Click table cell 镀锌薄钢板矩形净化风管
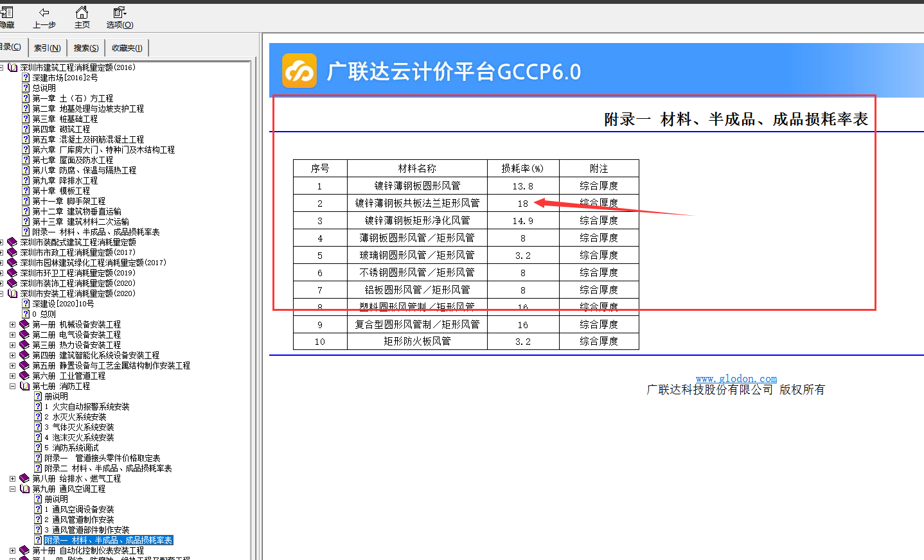Screen dimensions: 924x560 click(x=417, y=220)
